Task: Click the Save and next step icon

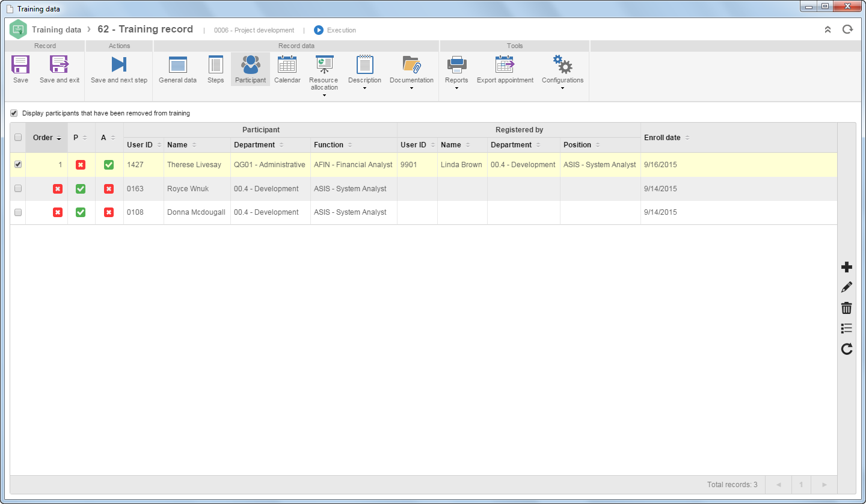Action: pyautogui.click(x=118, y=64)
